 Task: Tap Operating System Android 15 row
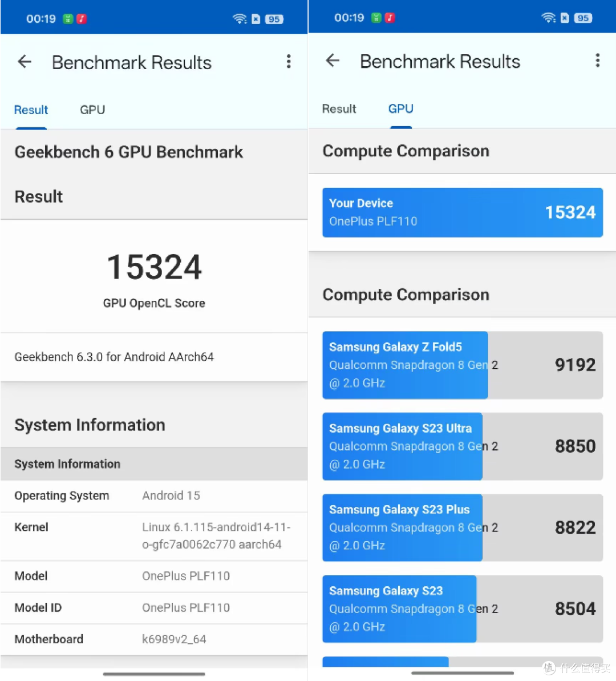click(154, 496)
